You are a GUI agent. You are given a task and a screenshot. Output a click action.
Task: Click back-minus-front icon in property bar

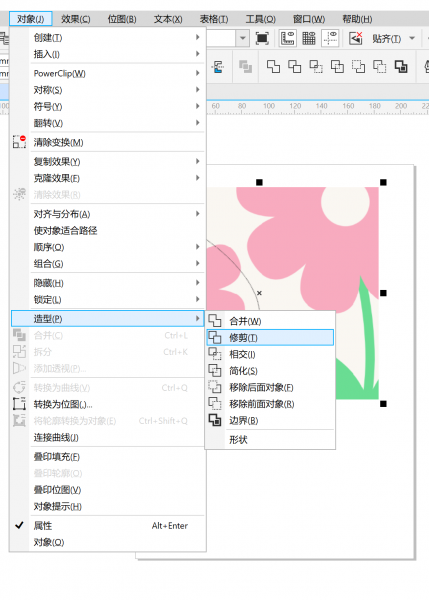[380, 67]
